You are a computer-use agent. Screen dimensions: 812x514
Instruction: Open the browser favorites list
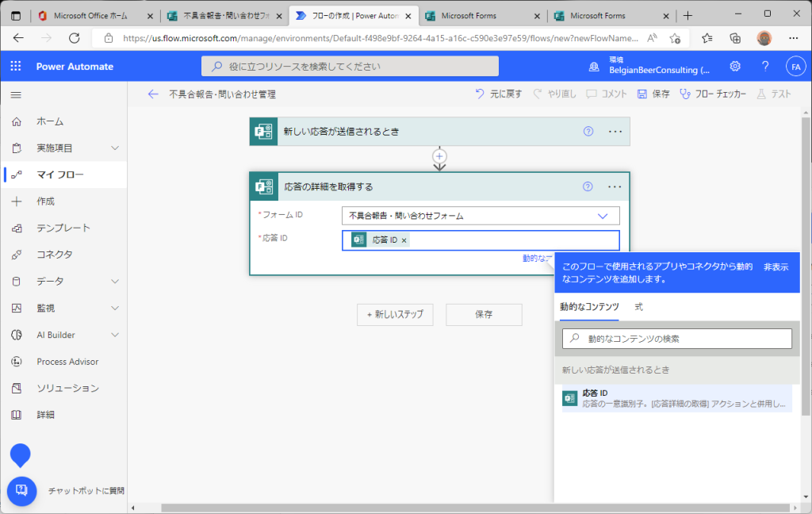pyautogui.click(x=707, y=38)
